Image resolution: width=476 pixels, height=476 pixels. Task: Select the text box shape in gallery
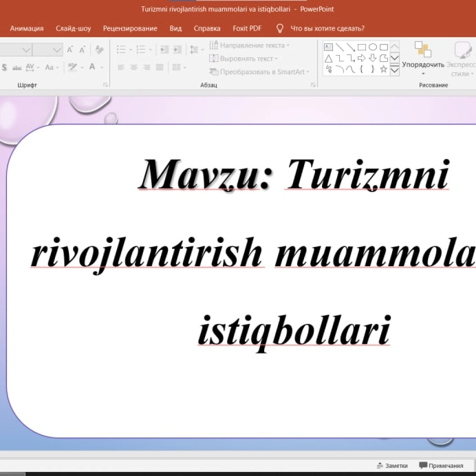[329, 47]
